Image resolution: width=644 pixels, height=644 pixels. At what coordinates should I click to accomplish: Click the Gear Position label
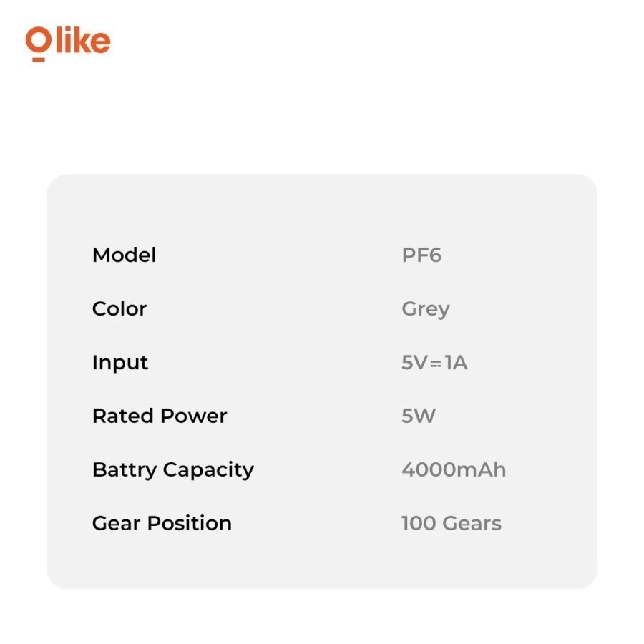(x=162, y=524)
